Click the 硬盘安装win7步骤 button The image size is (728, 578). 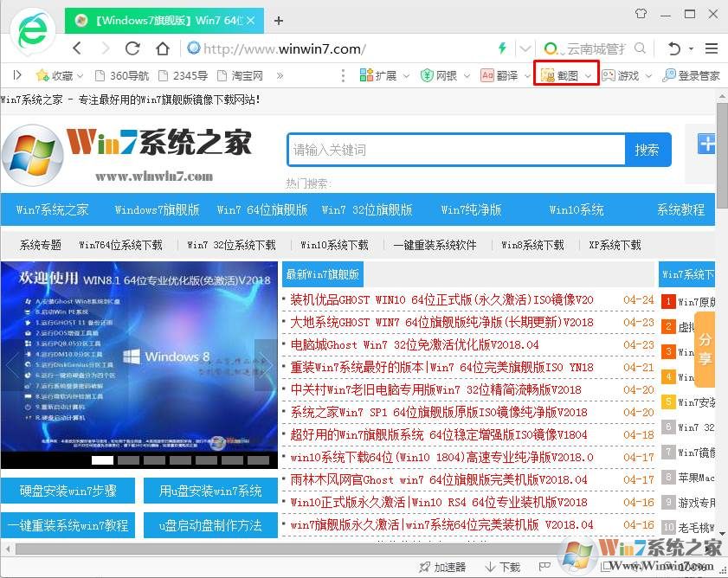68,491
